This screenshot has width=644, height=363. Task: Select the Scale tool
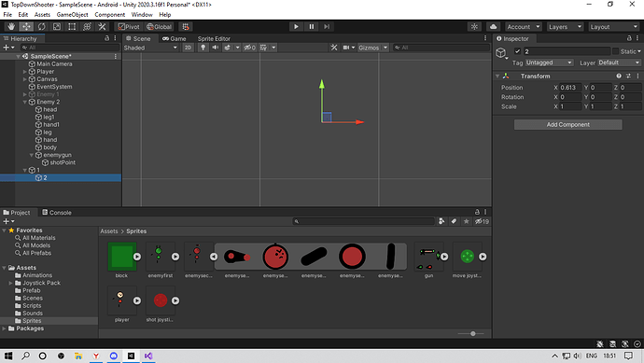point(57,27)
